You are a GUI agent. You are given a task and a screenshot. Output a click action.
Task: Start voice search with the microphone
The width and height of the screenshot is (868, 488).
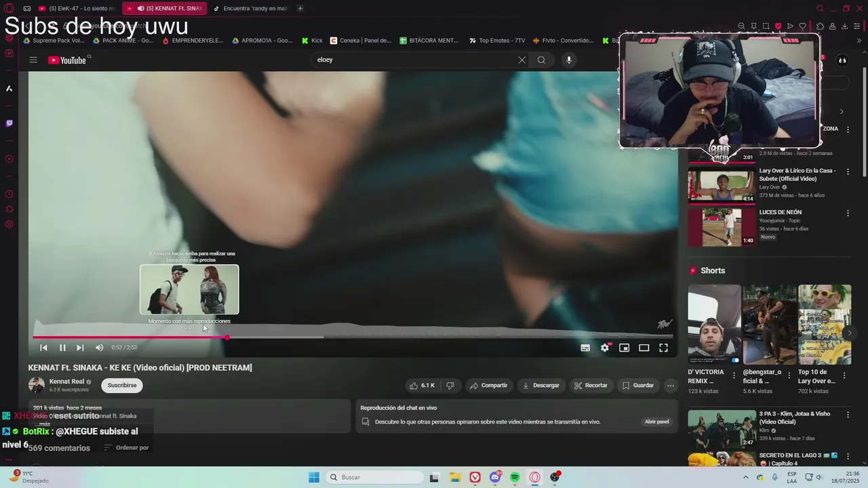(x=569, y=60)
